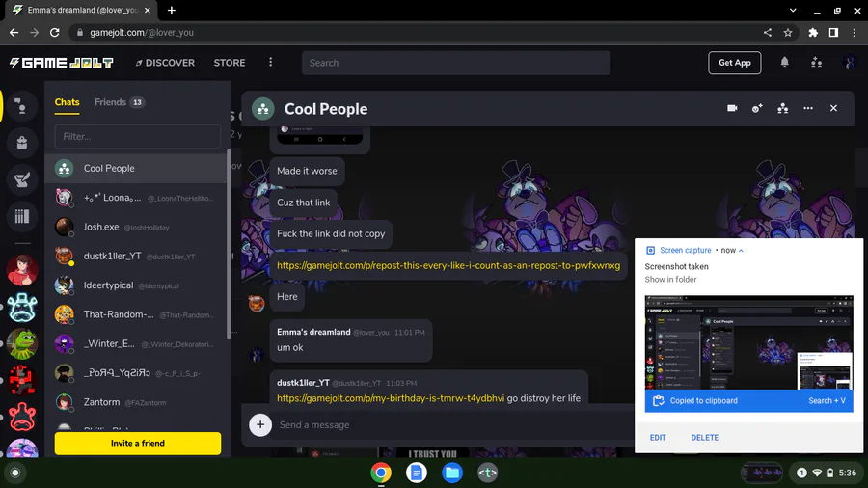Open the user avatar menu in top bar
The image size is (868, 488).
849,62
